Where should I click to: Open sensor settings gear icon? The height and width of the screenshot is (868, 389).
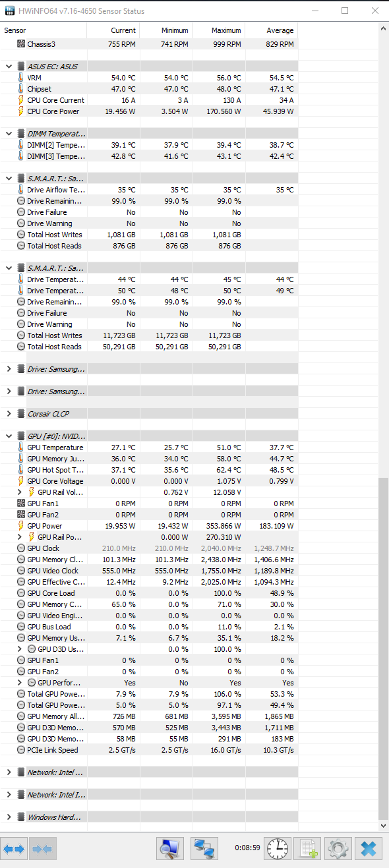coord(338,848)
